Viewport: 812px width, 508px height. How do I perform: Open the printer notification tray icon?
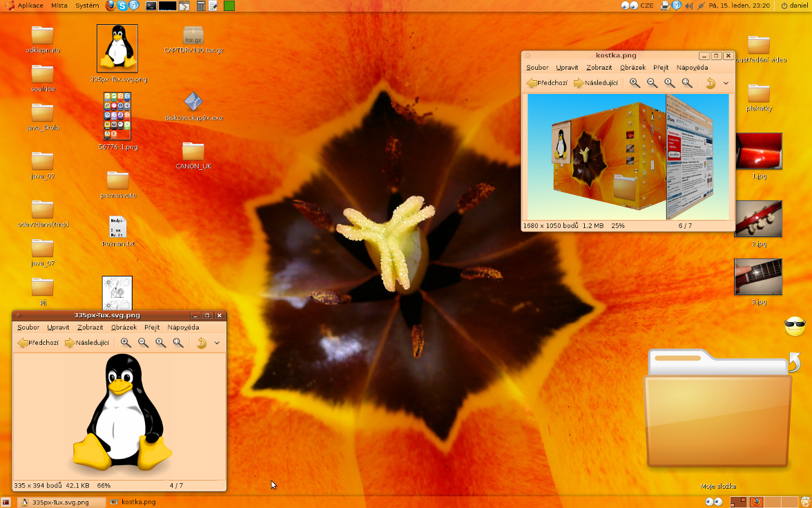[x=665, y=6]
